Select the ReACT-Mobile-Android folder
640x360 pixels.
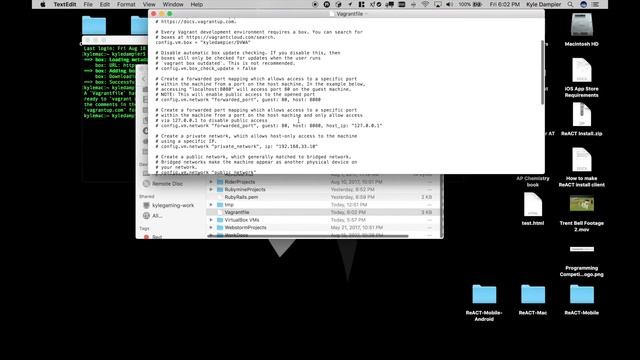click(x=484, y=294)
